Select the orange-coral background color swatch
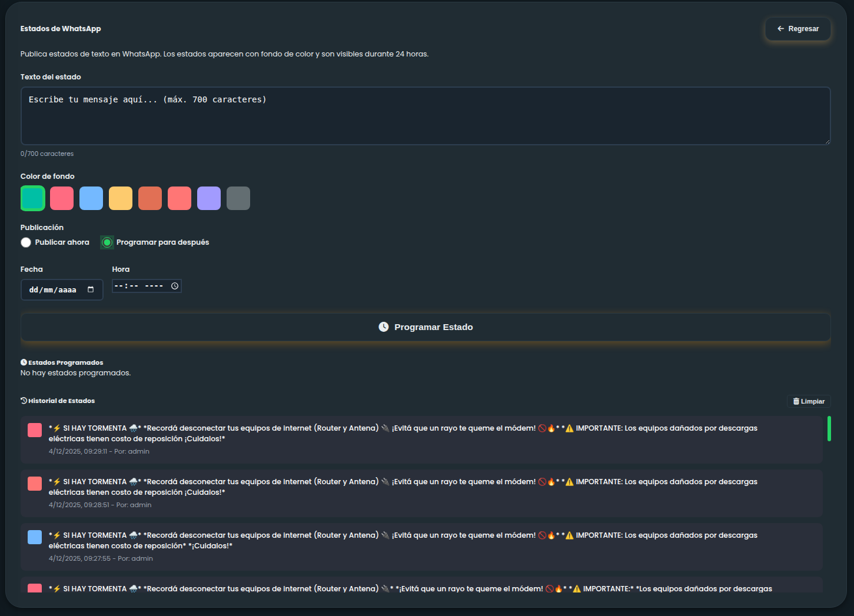This screenshot has width=854, height=616. (x=150, y=198)
